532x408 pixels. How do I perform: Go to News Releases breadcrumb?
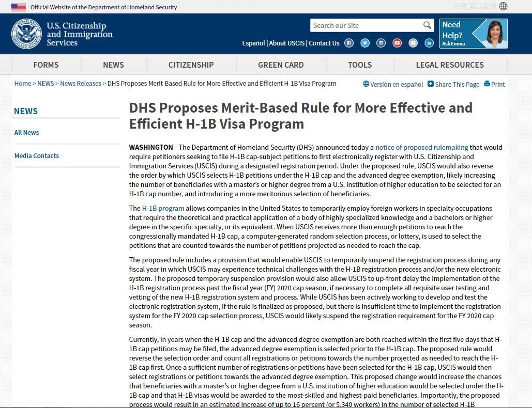tap(81, 83)
